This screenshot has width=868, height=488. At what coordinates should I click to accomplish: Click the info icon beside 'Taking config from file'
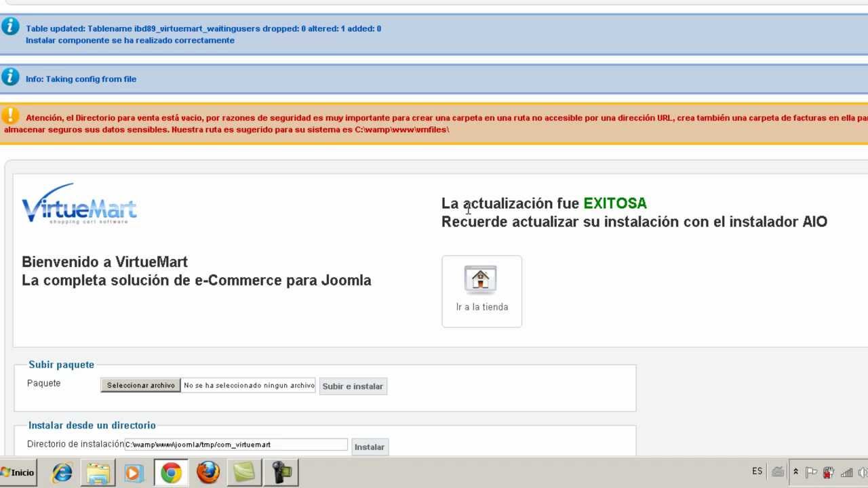10,77
